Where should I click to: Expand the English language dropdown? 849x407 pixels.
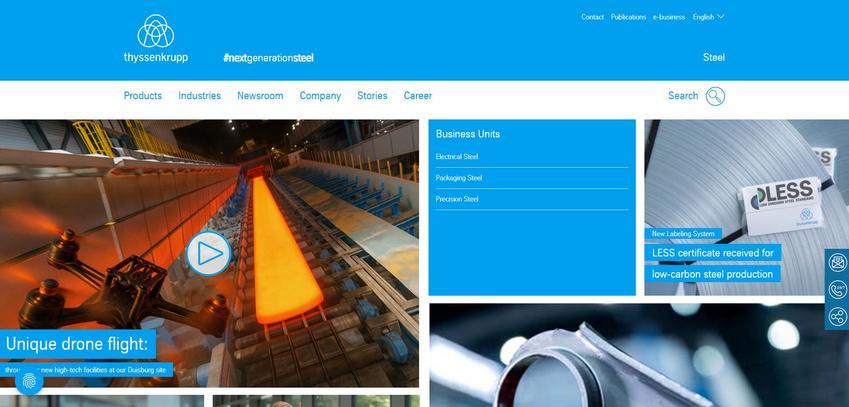708,17
